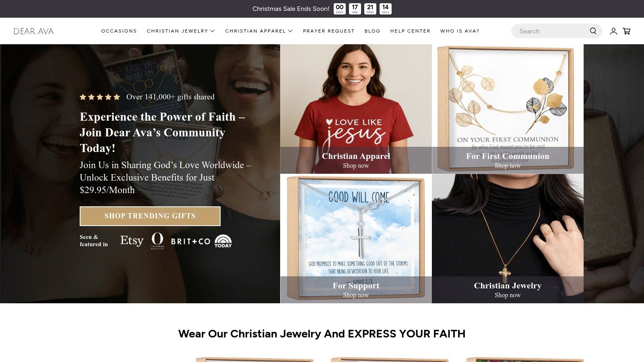
Task: Open the shopping cart icon
Action: point(627,31)
